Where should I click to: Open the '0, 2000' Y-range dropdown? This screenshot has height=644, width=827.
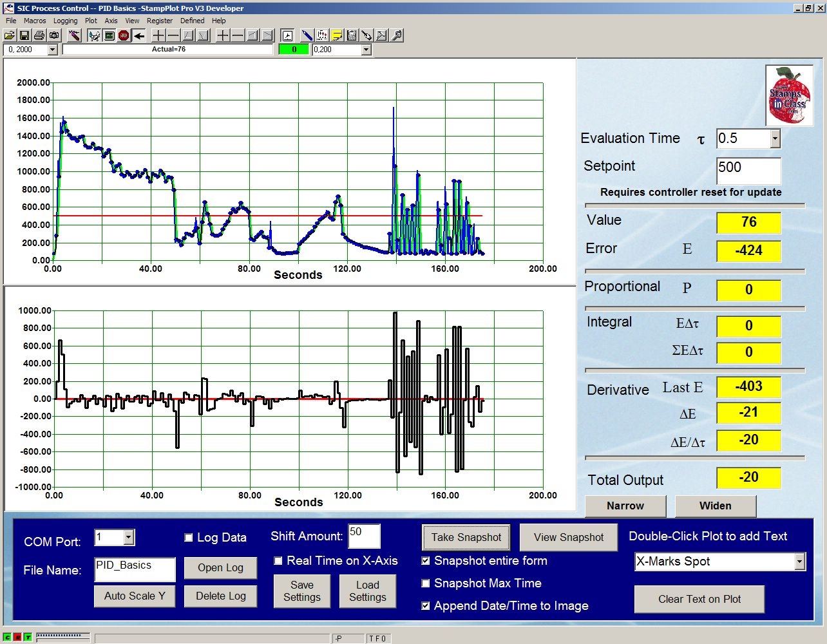(53, 50)
